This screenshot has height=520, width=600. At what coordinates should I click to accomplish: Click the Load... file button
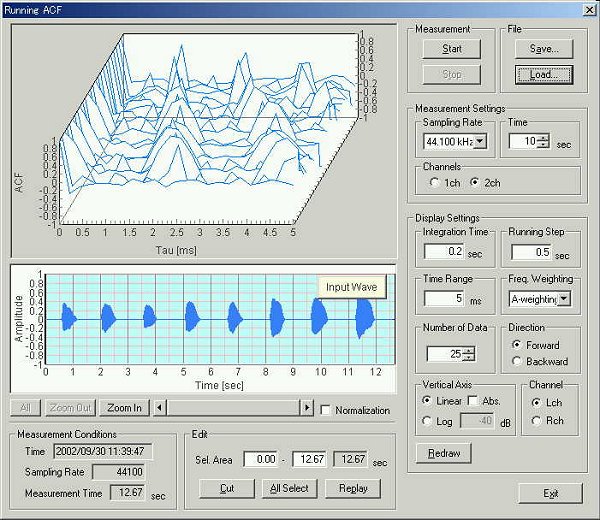click(x=544, y=73)
